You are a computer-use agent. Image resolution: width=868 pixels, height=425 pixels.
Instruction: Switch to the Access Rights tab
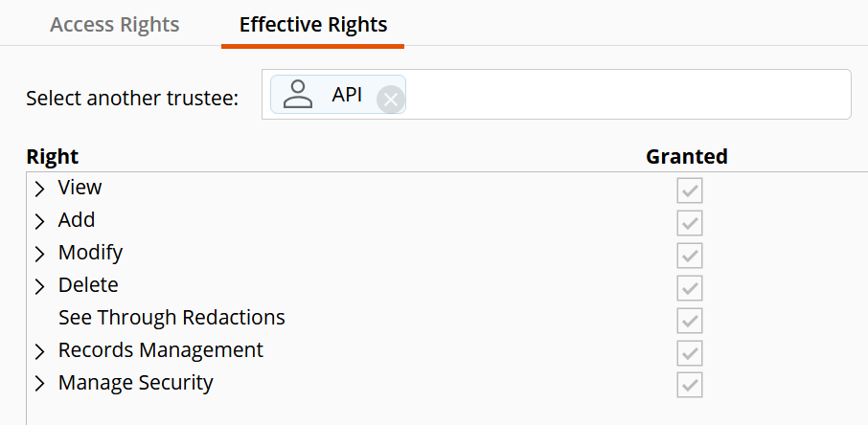click(x=115, y=24)
